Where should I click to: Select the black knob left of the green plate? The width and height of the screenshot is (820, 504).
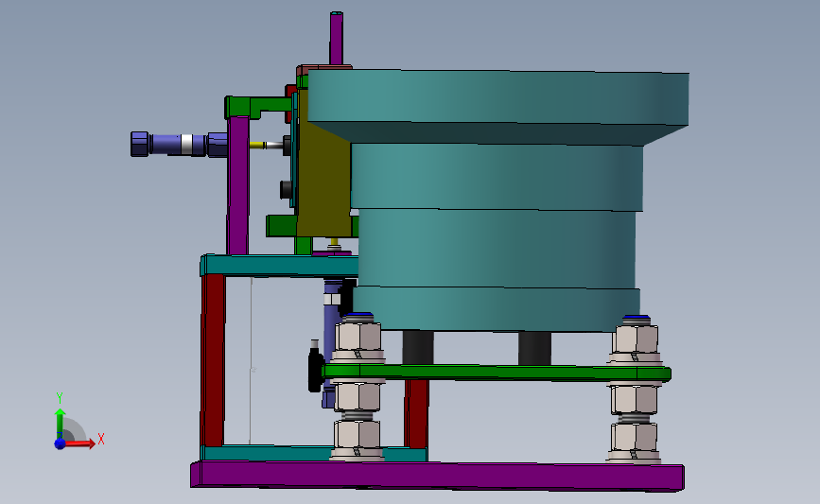315,370
